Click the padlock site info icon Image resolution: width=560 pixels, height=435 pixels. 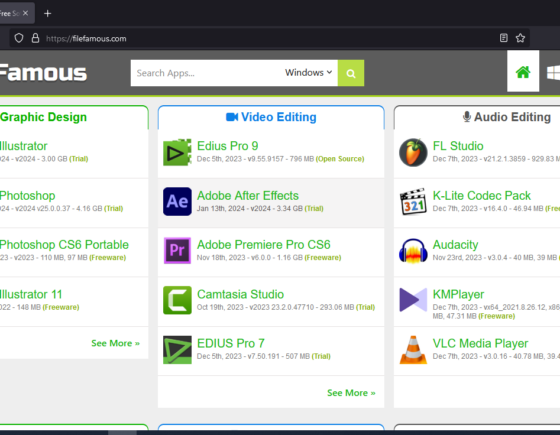click(35, 38)
